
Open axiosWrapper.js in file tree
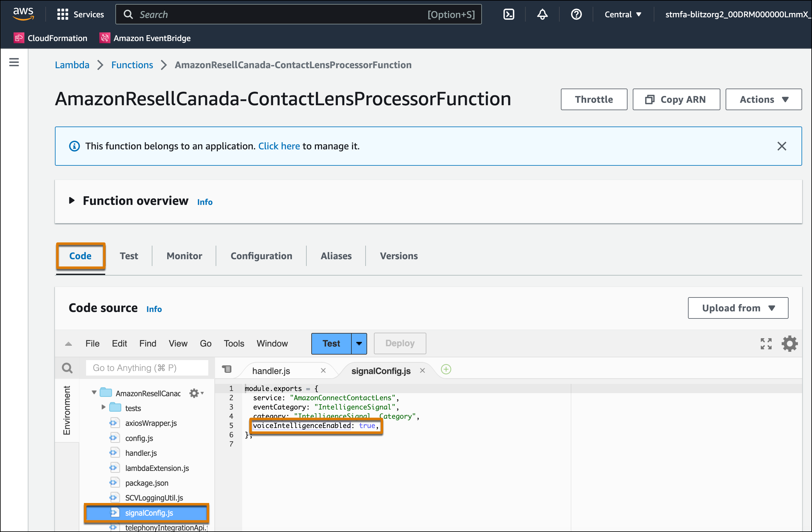(x=151, y=423)
